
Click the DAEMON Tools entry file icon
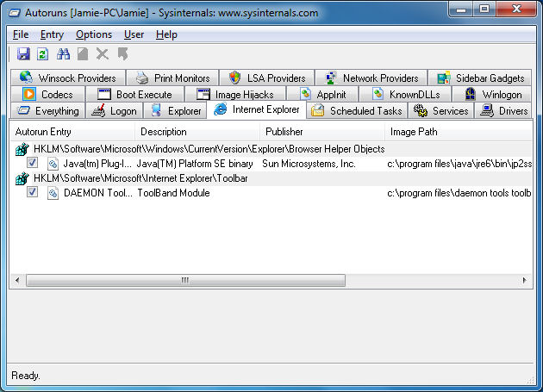pyautogui.click(x=53, y=193)
